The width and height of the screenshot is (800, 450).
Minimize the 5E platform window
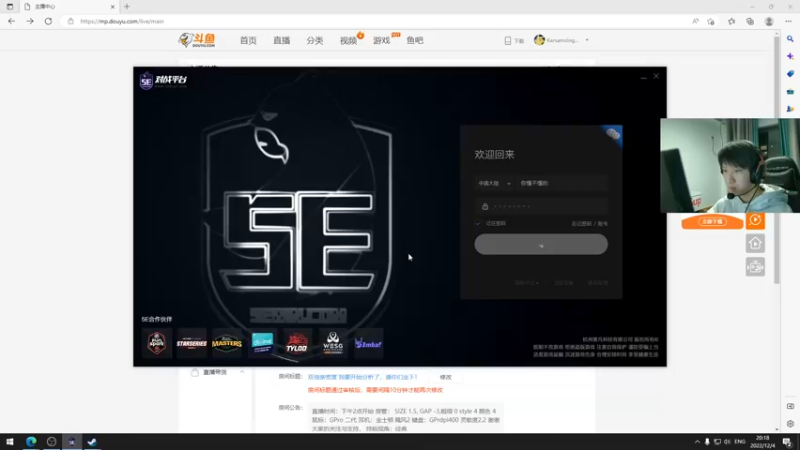coord(643,77)
